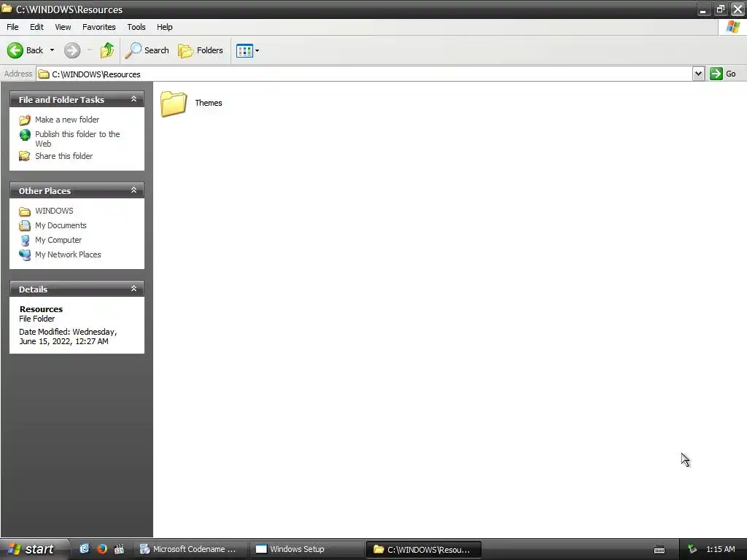The height and width of the screenshot is (560, 747).
Task: Click Share this folder link
Action: coord(64,156)
